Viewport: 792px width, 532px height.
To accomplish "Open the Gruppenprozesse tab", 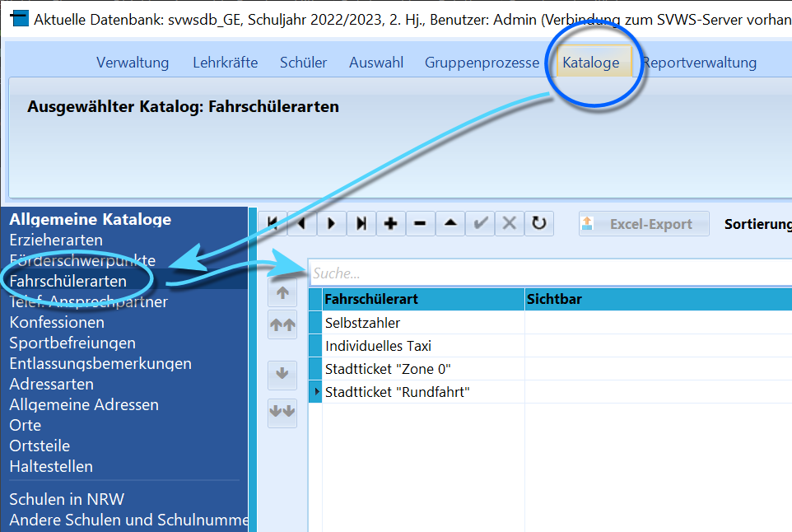I will tap(482, 63).
